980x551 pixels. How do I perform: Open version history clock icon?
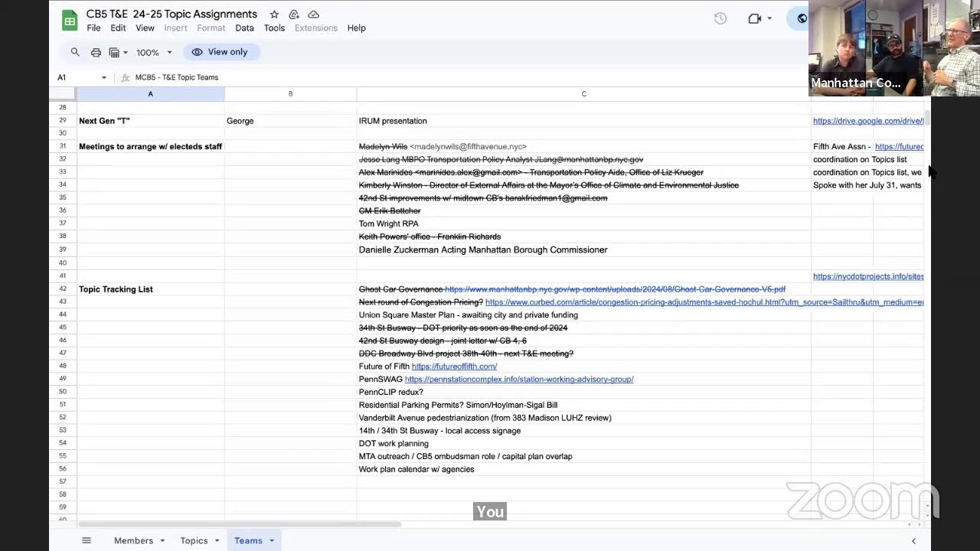coord(720,19)
